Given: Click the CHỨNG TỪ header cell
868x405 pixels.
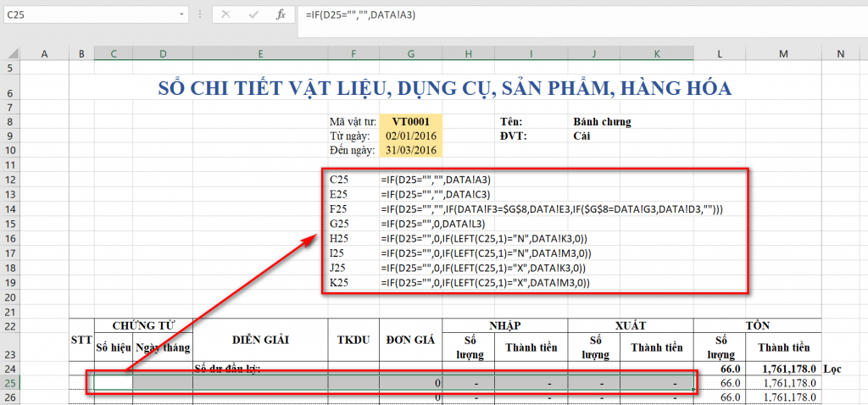Looking at the screenshot, I should click(143, 325).
